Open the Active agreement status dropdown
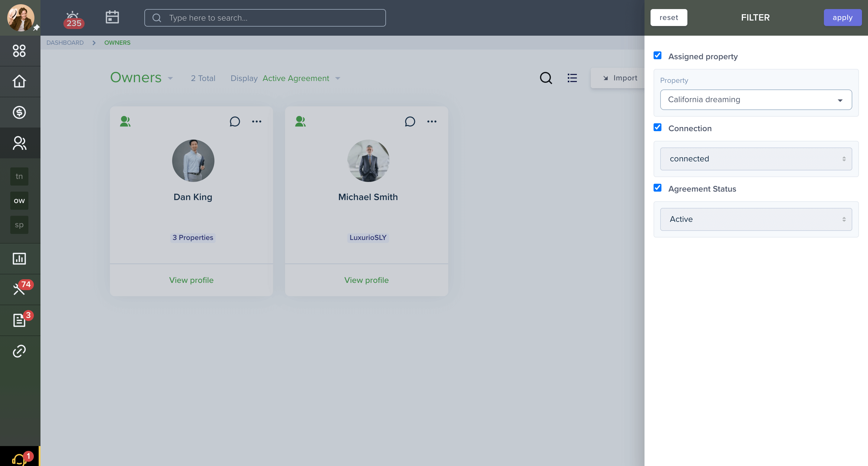868x466 pixels. [756, 219]
